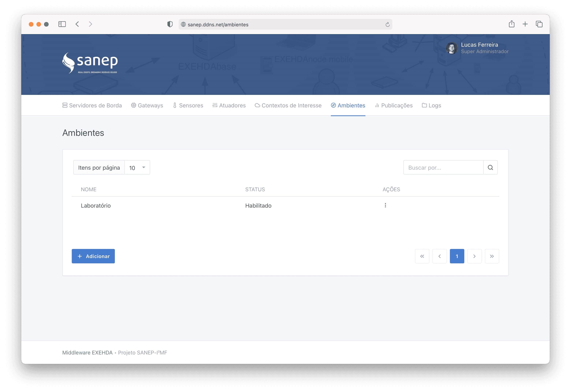The width and height of the screenshot is (571, 392).
Task: Open the items per page dropdown
Action: (137, 168)
